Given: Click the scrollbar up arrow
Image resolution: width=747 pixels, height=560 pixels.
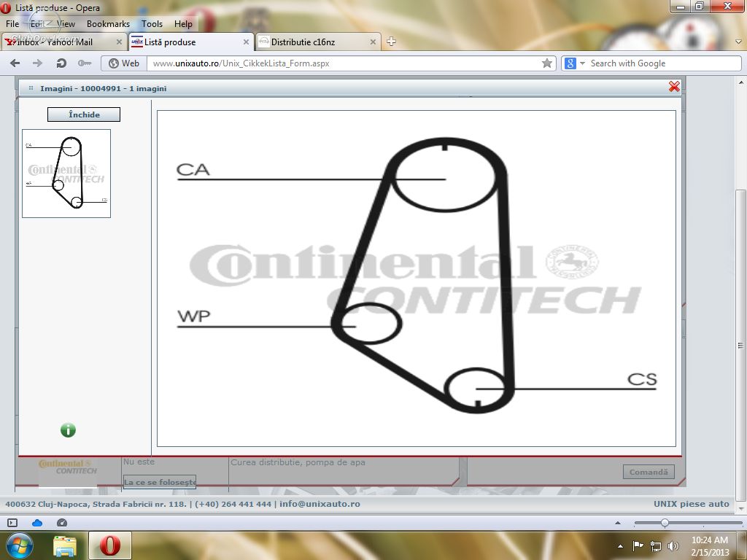Looking at the screenshot, I should (x=740, y=83).
